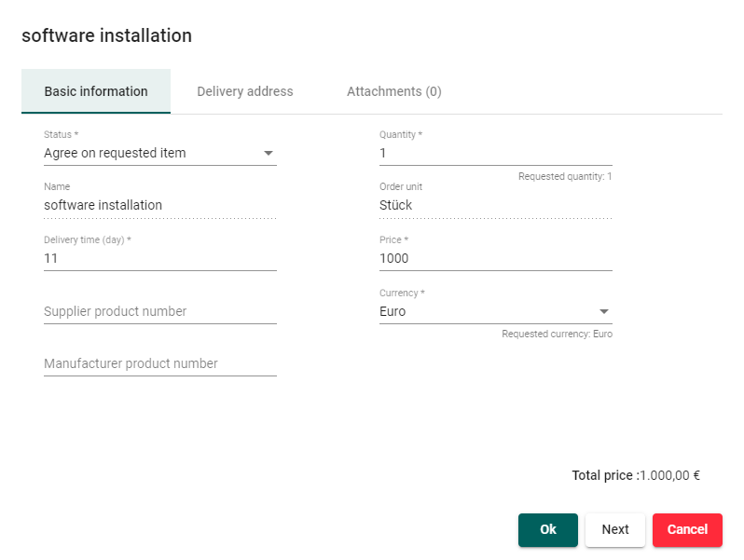Click the Order unit field showing Stück
The image size is (744, 560).
(495, 206)
